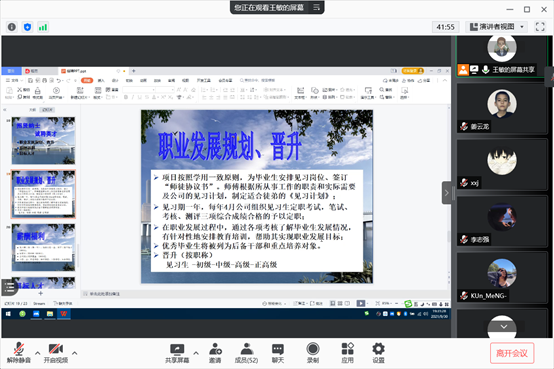Expand audio options arrow beside 解除静音
The width and height of the screenshot is (554, 369).
(x=37, y=353)
